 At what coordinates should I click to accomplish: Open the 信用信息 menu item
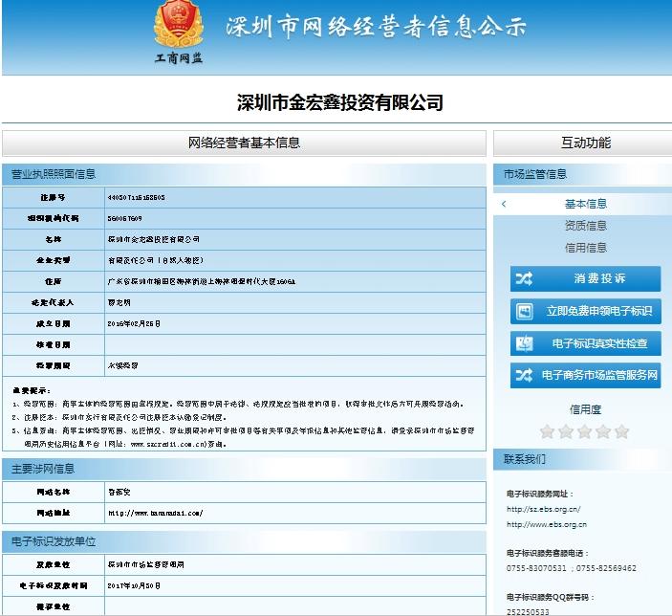click(585, 248)
